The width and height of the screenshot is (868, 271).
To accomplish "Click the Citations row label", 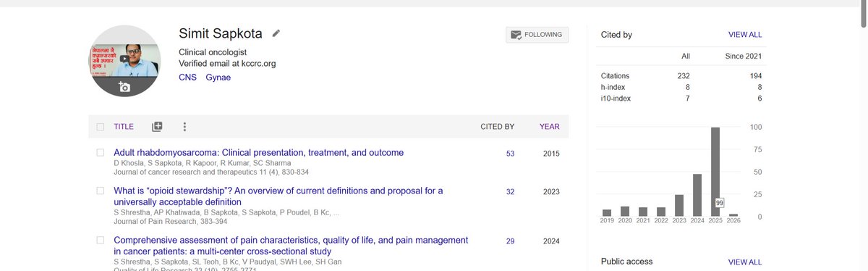I will click(615, 75).
